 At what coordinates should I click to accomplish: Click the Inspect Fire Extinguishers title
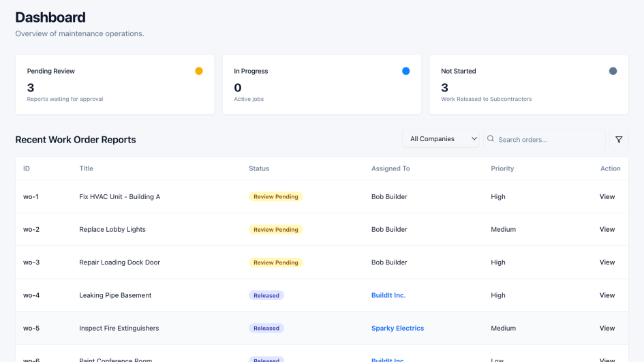[119, 328]
